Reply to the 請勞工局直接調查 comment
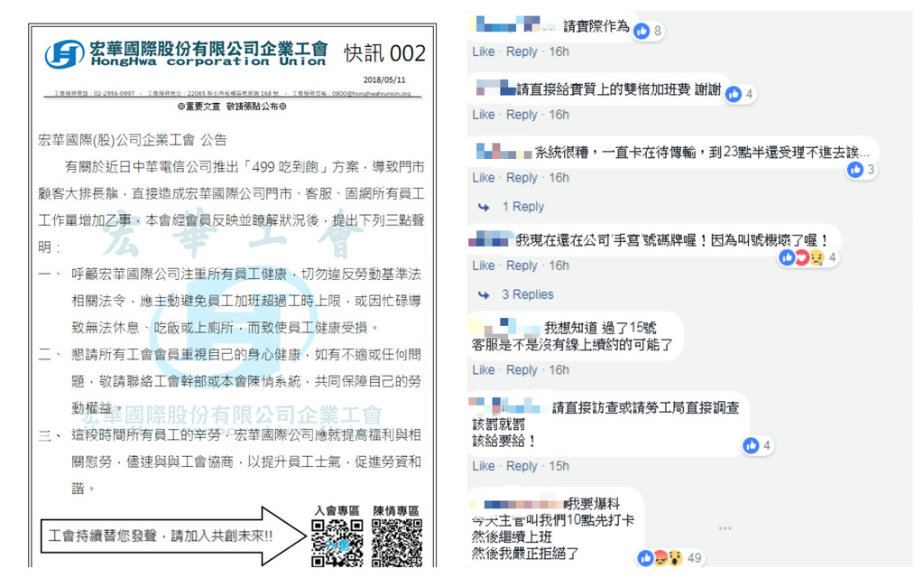924x578 pixels. click(x=522, y=467)
